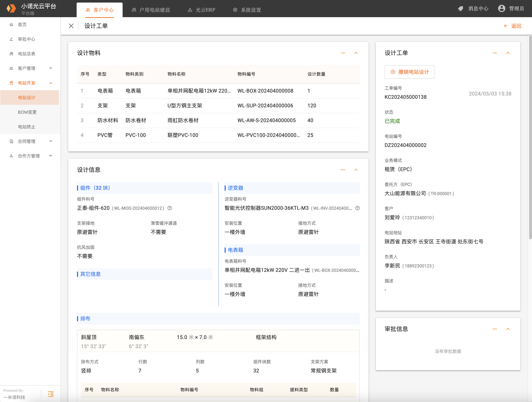The image size is (532, 402).
Task: Open 电站设计 submenu item
Action: 30,97
